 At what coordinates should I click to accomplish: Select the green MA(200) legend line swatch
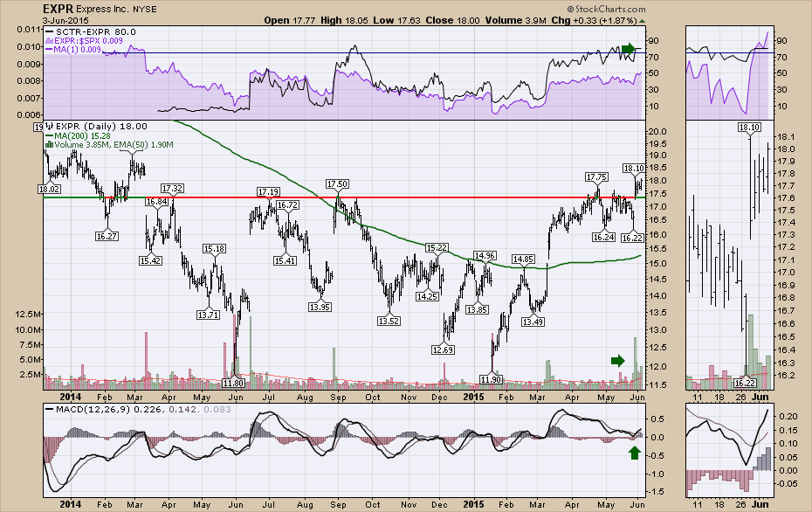pos(50,135)
